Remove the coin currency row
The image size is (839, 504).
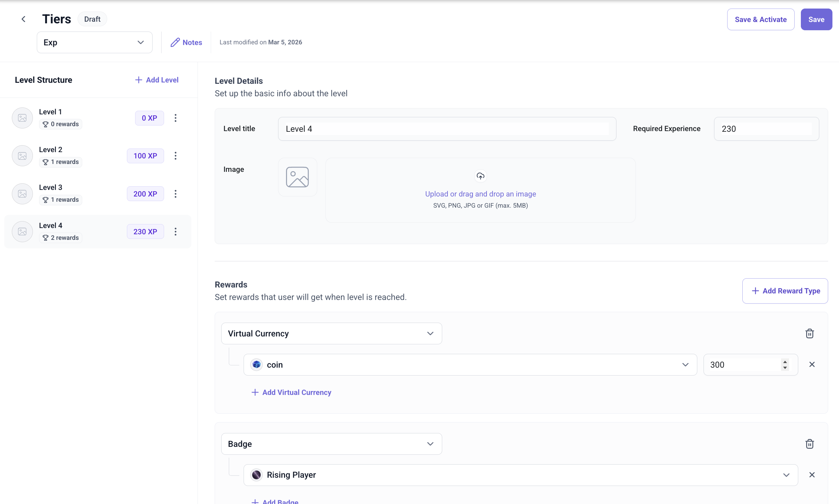tap(812, 364)
